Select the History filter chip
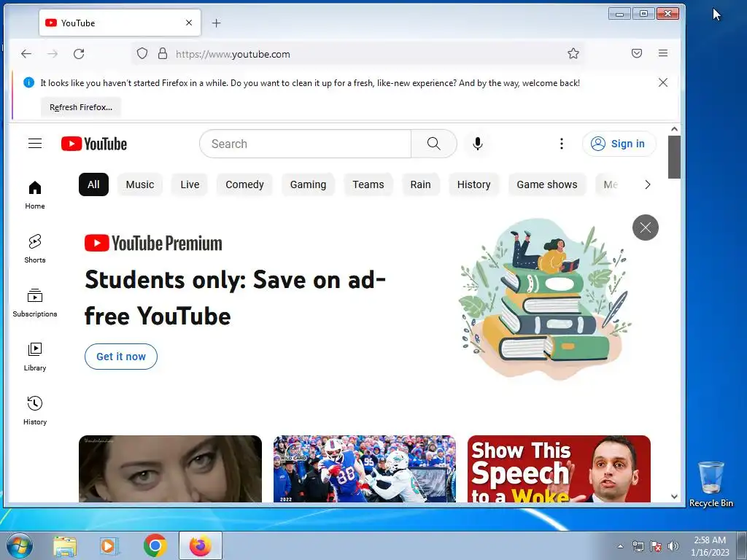 [x=473, y=184]
